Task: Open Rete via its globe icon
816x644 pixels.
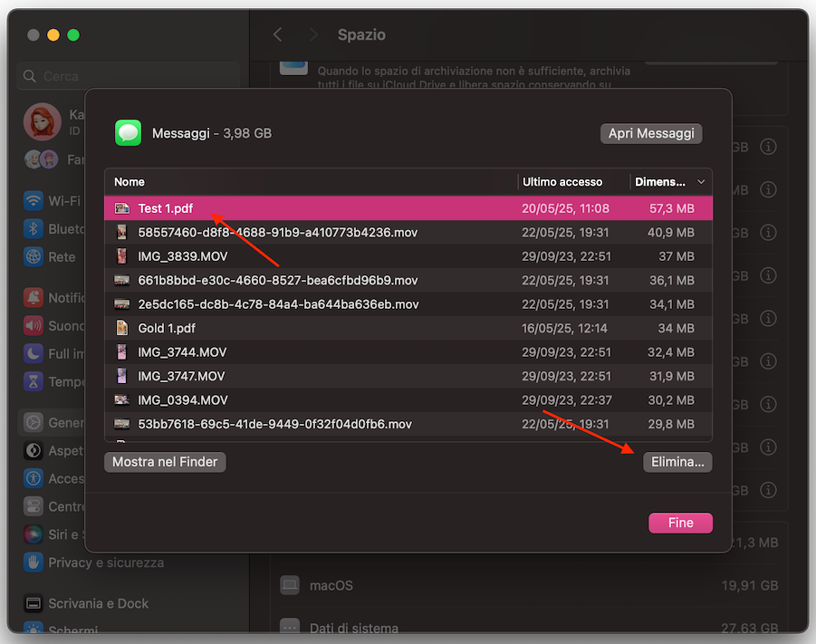Action: [x=33, y=257]
